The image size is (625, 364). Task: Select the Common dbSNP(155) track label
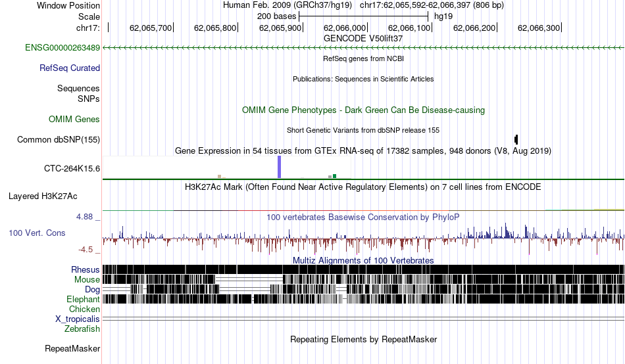(x=59, y=140)
